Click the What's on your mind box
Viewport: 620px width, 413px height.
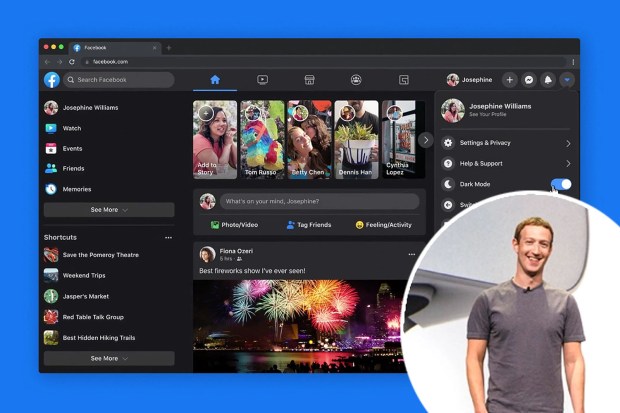click(319, 201)
